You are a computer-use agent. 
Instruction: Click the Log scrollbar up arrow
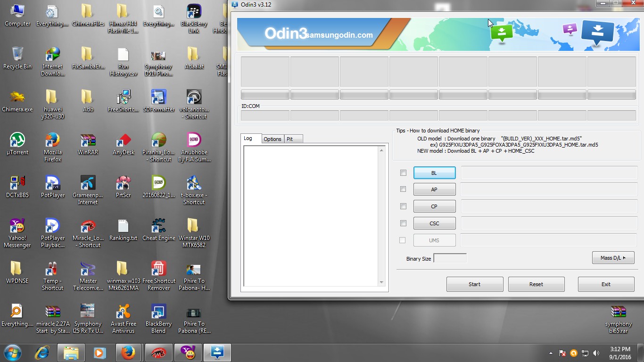click(381, 150)
